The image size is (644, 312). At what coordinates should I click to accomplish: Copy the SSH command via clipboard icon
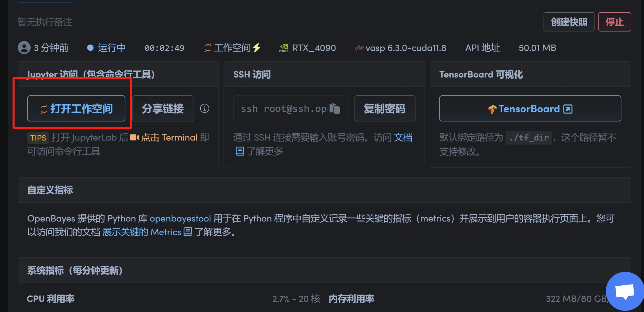tap(335, 108)
